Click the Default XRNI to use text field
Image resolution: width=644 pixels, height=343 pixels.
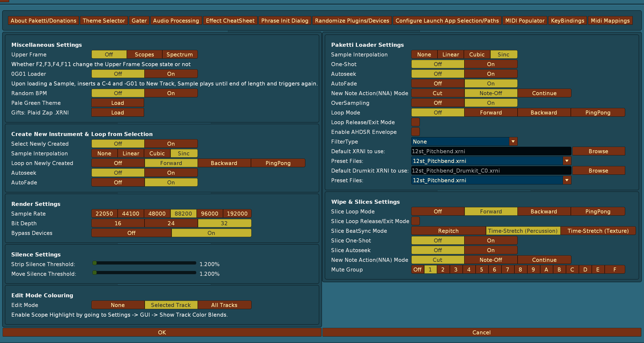pyautogui.click(x=491, y=151)
